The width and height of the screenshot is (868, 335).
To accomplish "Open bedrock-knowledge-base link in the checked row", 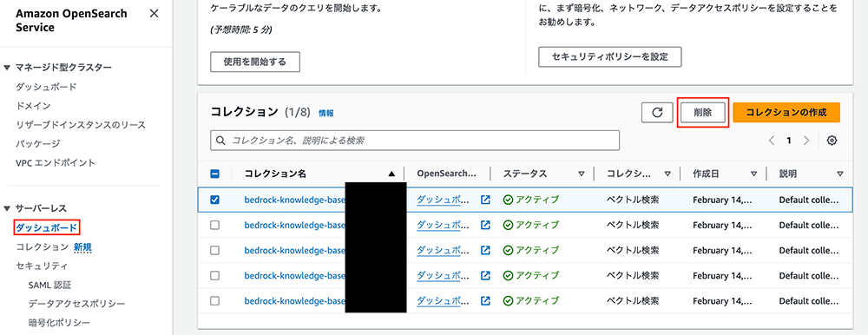I will (294, 200).
